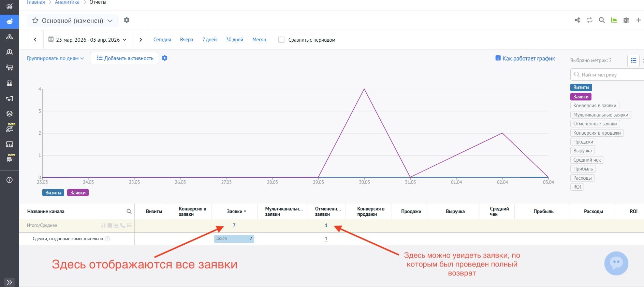
Task: Expand the sidebar with the double-chevron
Action: [x=10, y=282]
